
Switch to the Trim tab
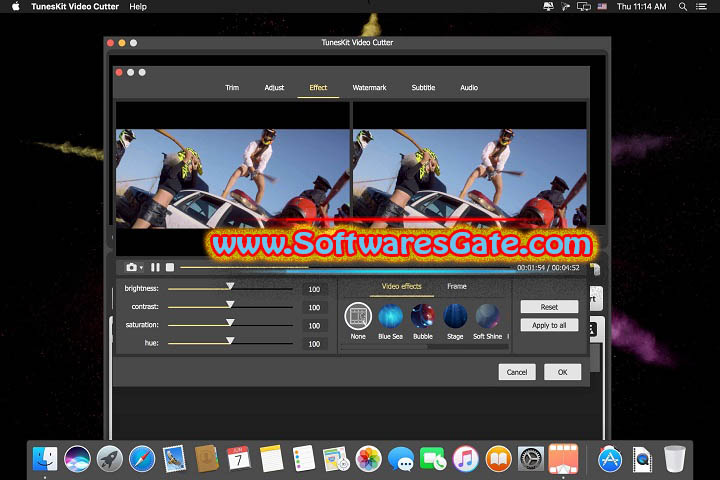point(232,87)
